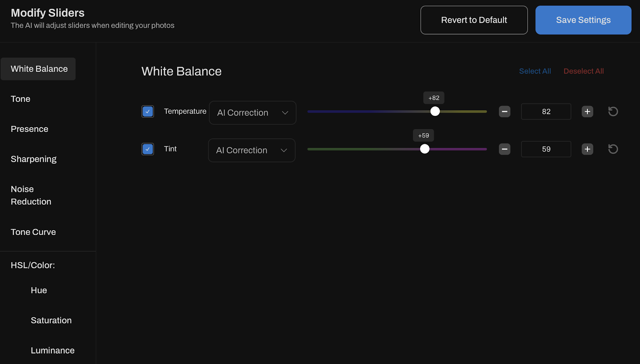Image resolution: width=640 pixels, height=364 pixels.
Task: Uncheck the Temperature checkbox
Action: point(148,111)
